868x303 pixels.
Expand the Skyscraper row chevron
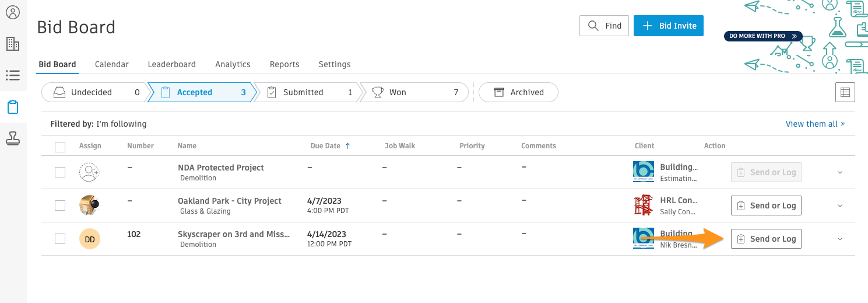point(839,239)
